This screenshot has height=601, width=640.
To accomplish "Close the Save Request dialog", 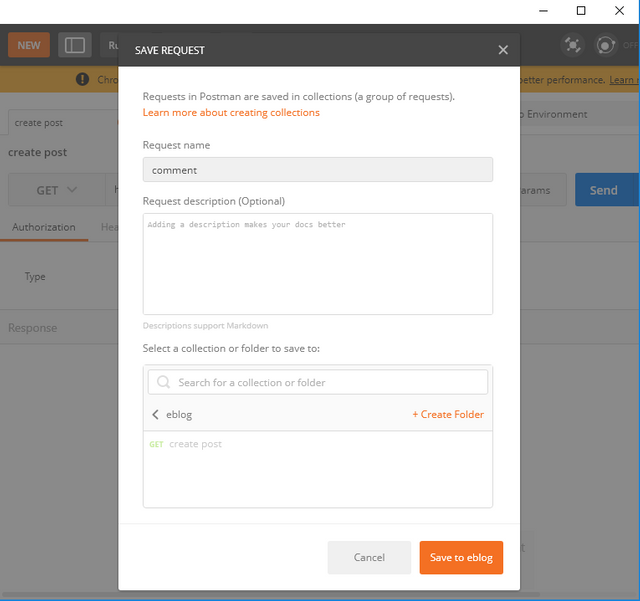I will [x=503, y=50].
